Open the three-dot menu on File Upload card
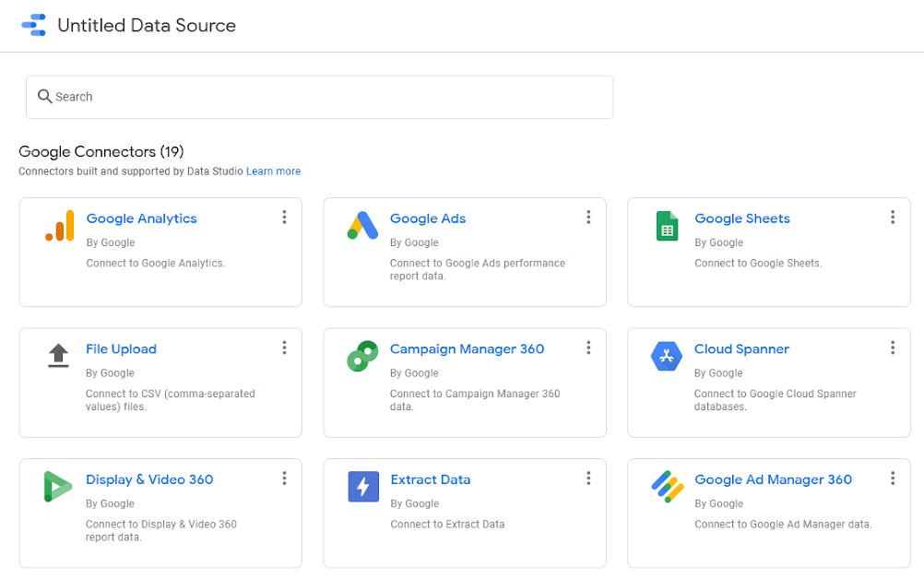The height and width of the screenshot is (578, 924). coord(284,348)
